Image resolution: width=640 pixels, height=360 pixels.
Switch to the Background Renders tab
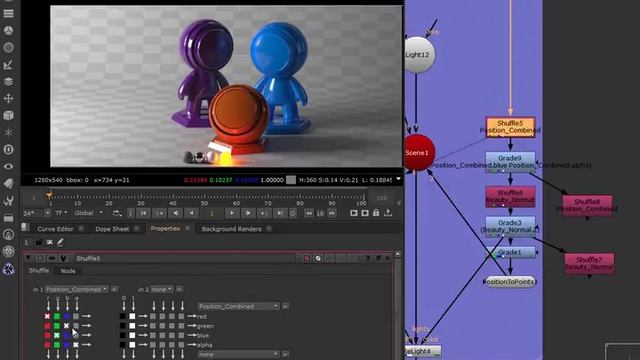pyautogui.click(x=231, y=229)
